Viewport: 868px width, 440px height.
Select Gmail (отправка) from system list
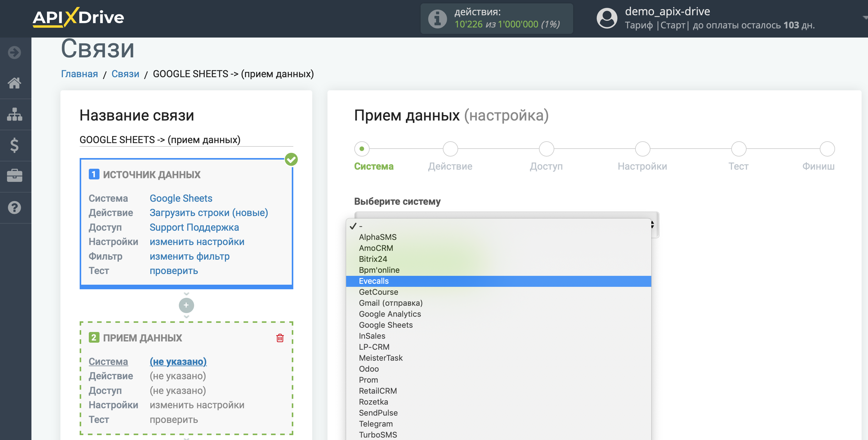[x=498, y=303]
